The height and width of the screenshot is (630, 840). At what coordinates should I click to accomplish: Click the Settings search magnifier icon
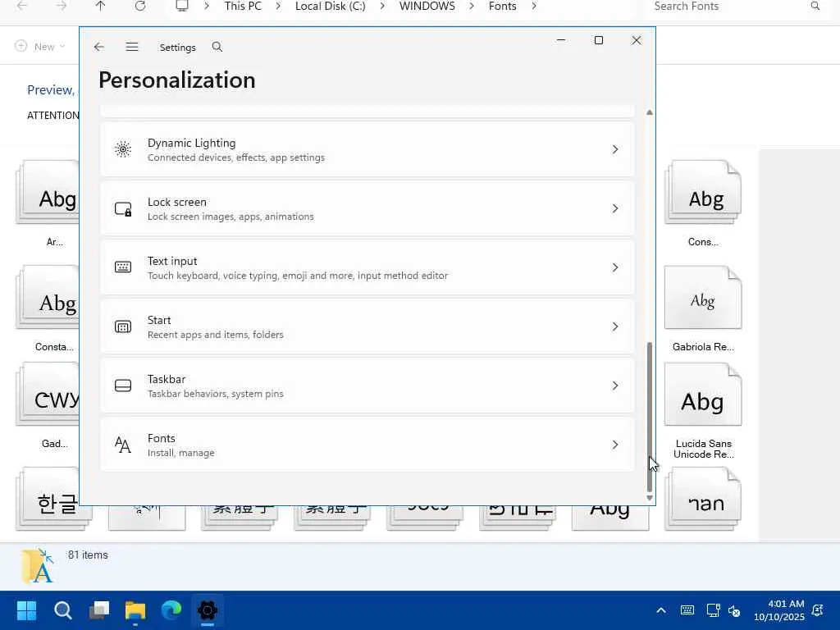coord(217,47)
